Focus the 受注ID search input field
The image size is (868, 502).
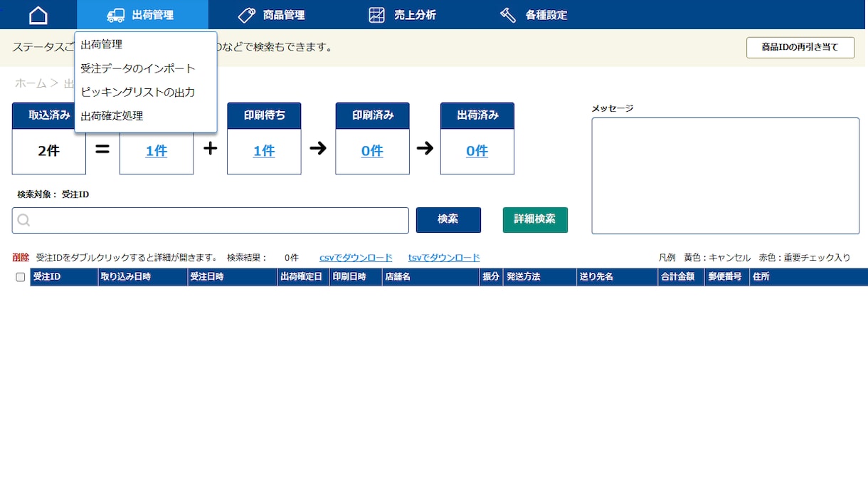(x=211, y=220)
